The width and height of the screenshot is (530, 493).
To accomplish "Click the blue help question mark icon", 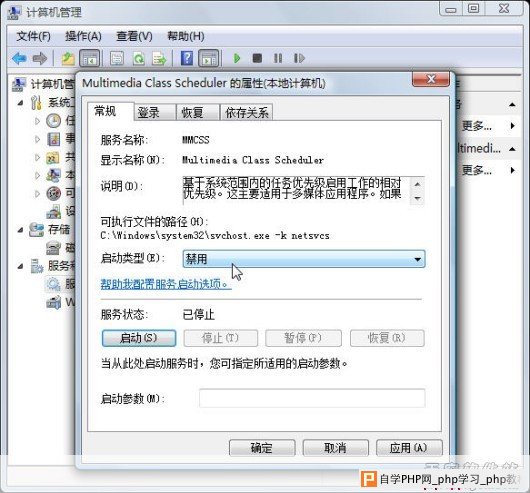I will [x=187, y=58].
